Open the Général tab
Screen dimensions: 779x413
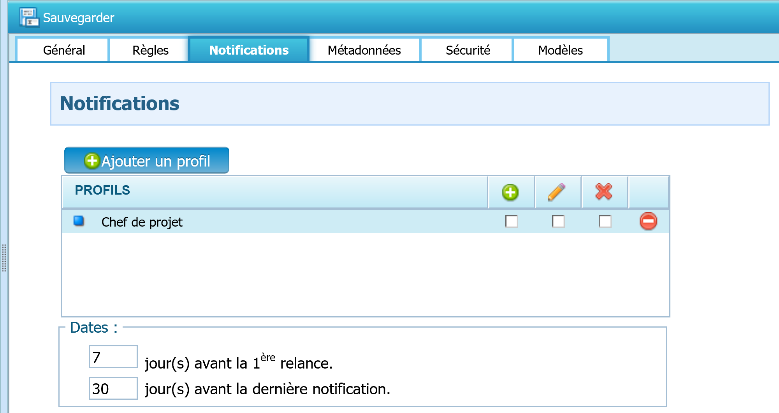pyautogui.click(x=64, y=50)
